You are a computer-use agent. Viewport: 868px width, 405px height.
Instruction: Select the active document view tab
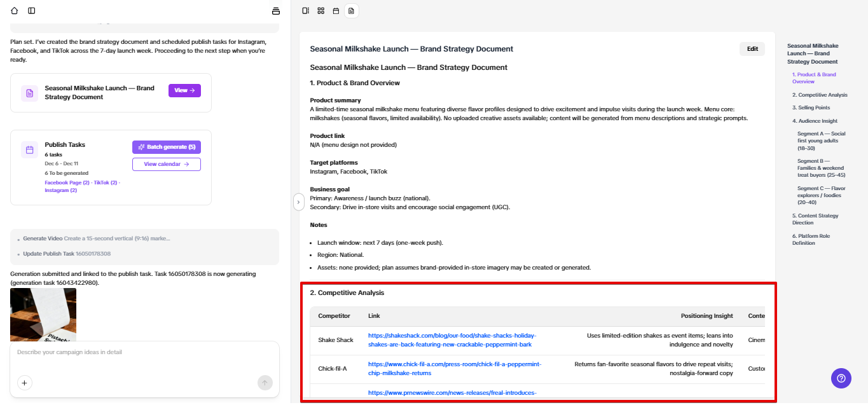pyautogui.click(x=351, y=10)
